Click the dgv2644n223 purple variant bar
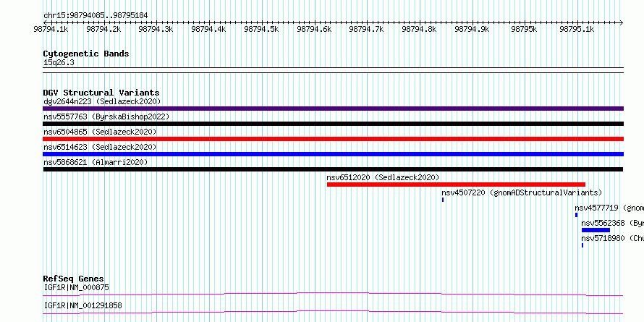 333,109
